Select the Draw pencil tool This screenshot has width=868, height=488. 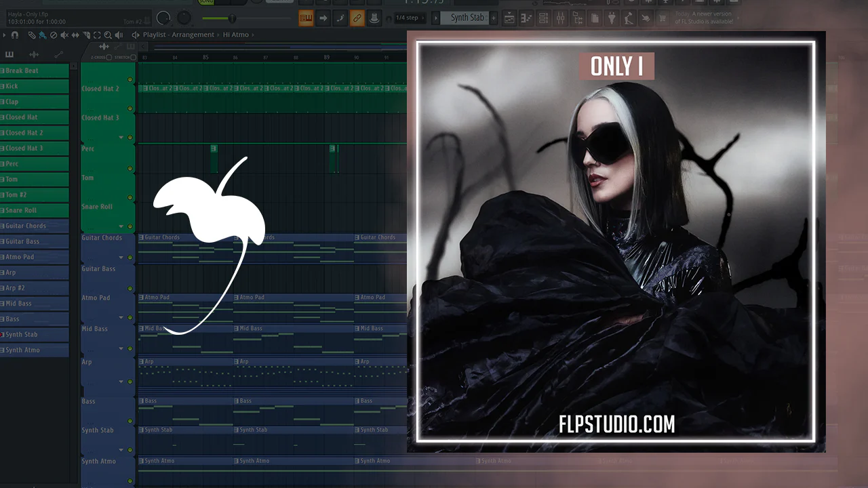coord(32,35)
